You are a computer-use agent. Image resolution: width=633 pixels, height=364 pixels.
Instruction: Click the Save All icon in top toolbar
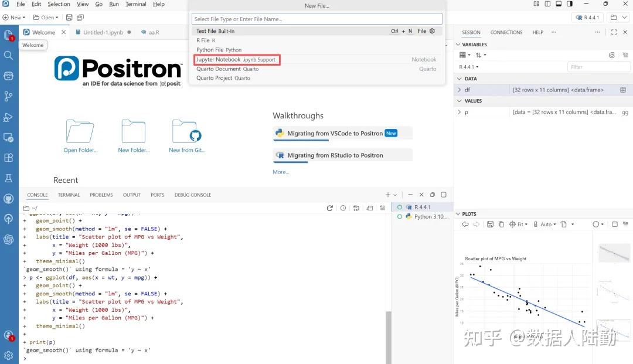(80, 18)
